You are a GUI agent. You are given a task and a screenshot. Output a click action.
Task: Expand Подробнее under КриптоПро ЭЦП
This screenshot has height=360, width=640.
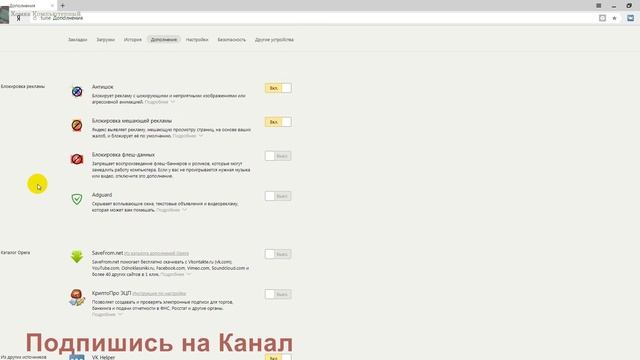pyautogui.click(x=107, y=315)
